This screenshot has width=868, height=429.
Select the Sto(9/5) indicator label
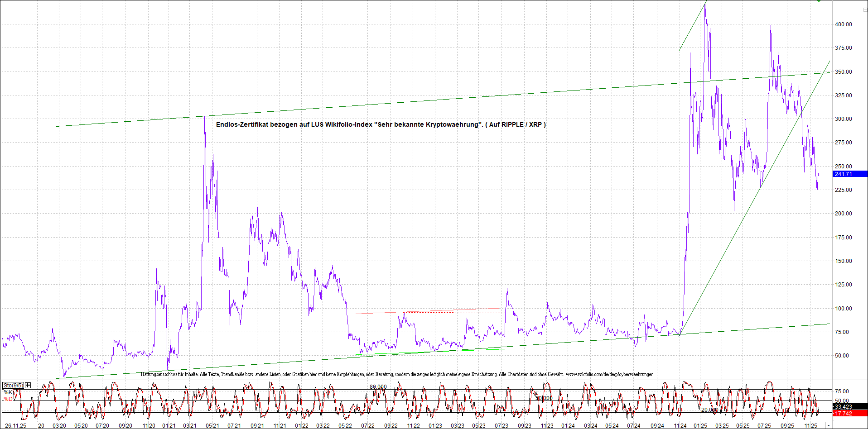13,385
